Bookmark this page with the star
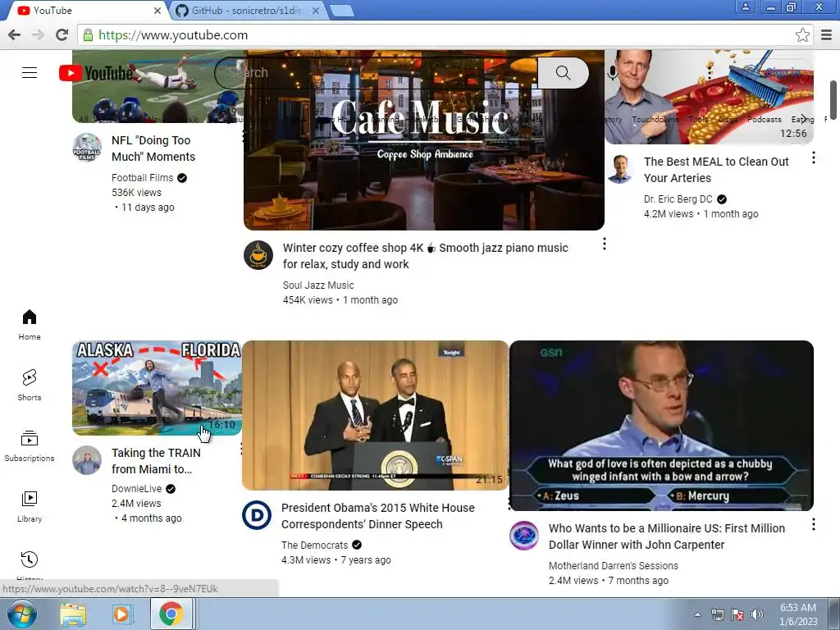Screen dimensions: 840x630 tap(802, 34)
